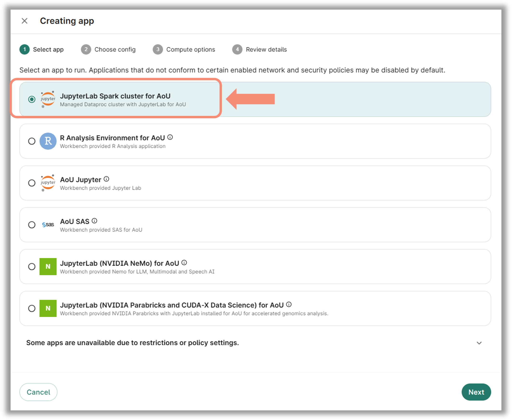Show info for NVIDIA Parabricks app
This screenshot has height=420, width=512.
point(289,305)
